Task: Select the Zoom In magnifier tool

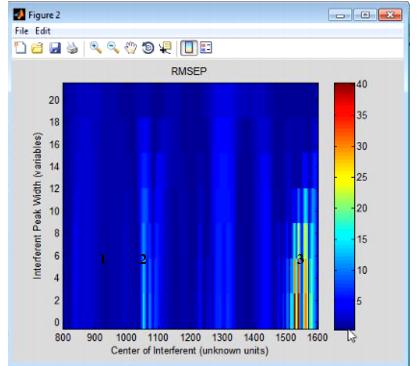Action: click(96, 48)
